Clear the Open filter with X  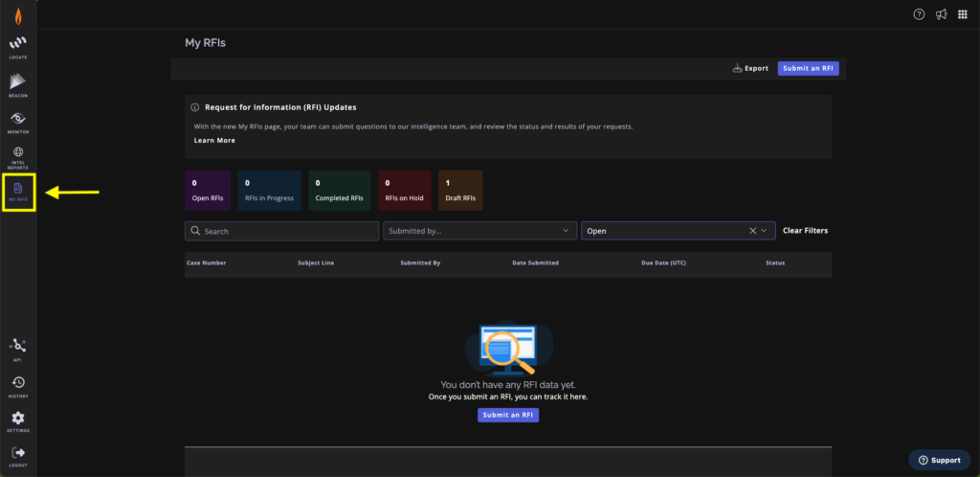[x=752, y=231]
